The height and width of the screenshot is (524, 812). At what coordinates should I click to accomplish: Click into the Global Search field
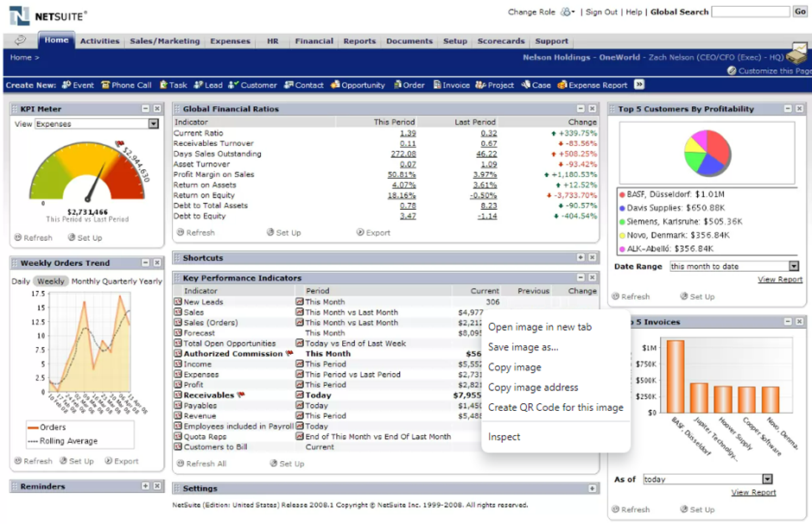click(x=751, y=11)
